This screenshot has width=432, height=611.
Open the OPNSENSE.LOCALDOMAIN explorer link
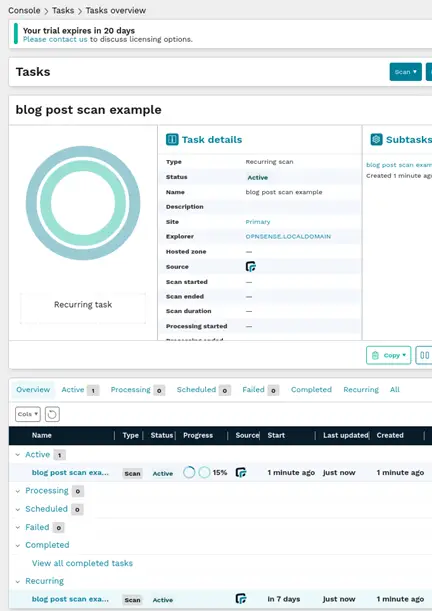tap(288, 237)
